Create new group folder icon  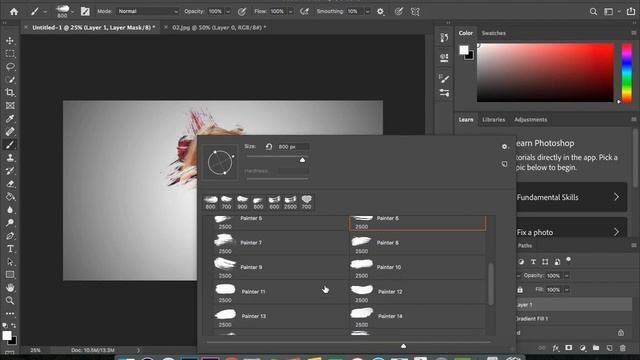(x=596, y=348)
